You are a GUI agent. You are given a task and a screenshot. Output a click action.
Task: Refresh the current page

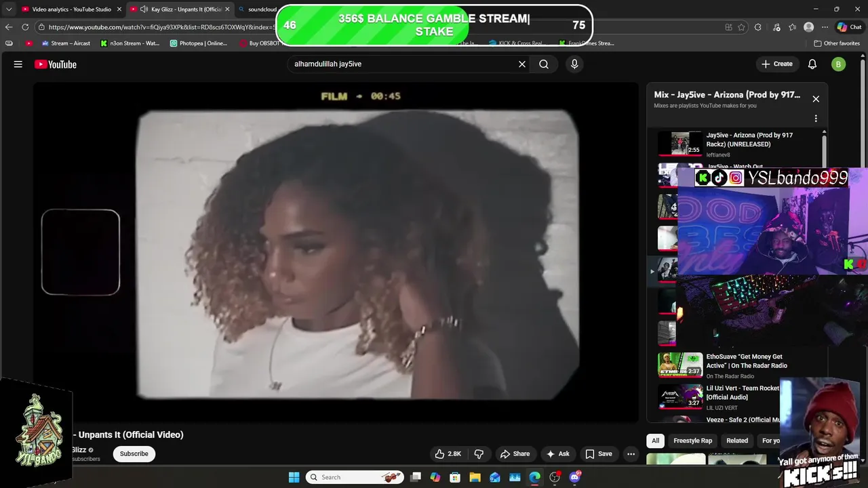tap(25, 27)
